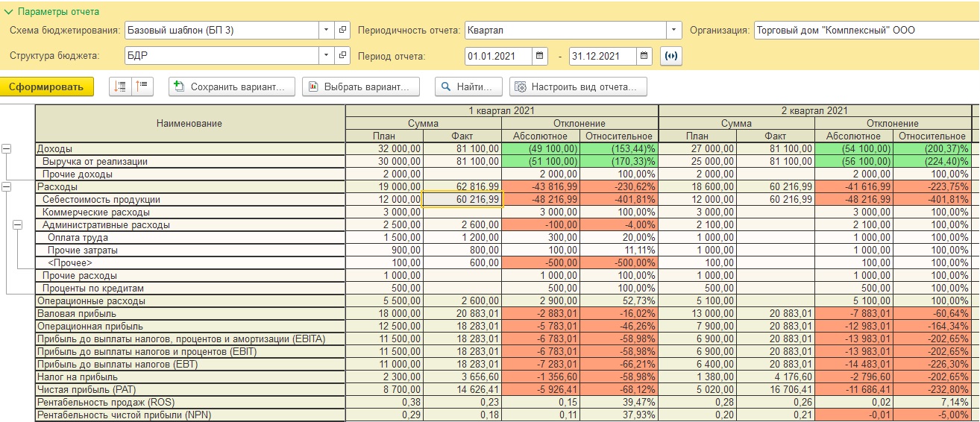Open calendar for end date 31.12.2021
The image size is (980, 422).
click(644, 56)
